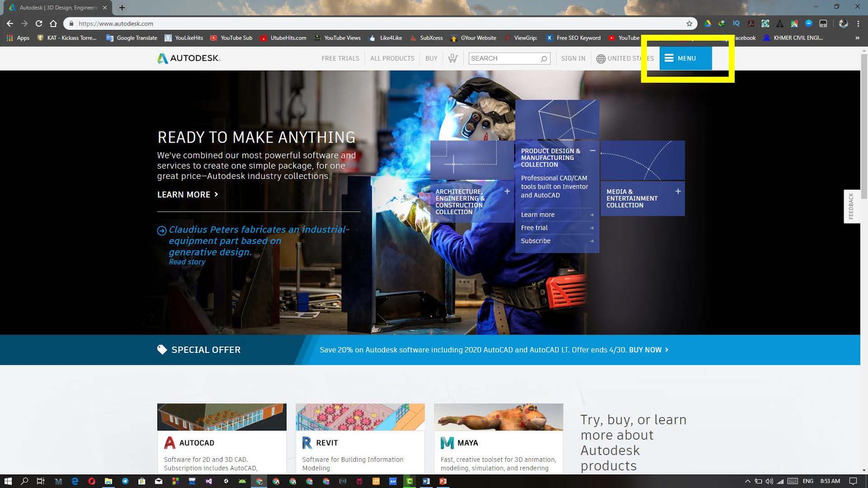Open FREE TRIALS in the navigation

coord(340,59)
